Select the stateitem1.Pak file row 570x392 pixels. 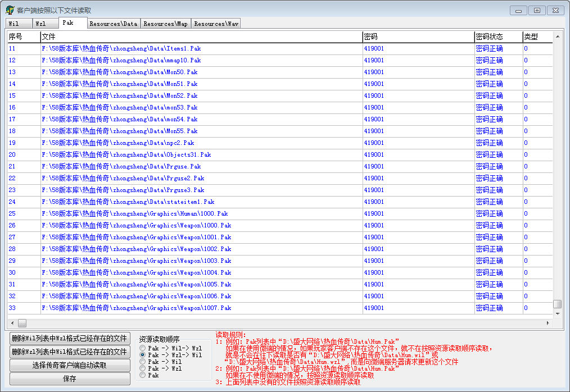pos(280,202)
